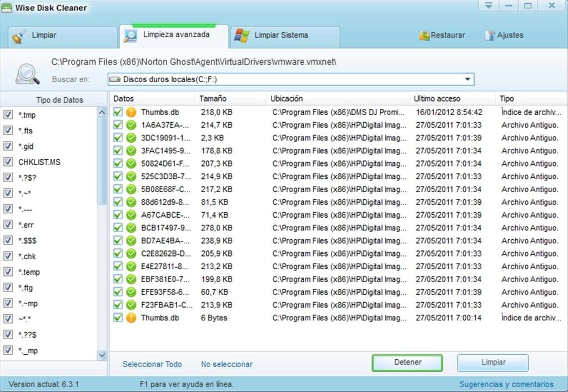The image size is (568, 392).
Task: Sort by the Tipo column header
Action: pyautogui.click(x=531, y=98)
